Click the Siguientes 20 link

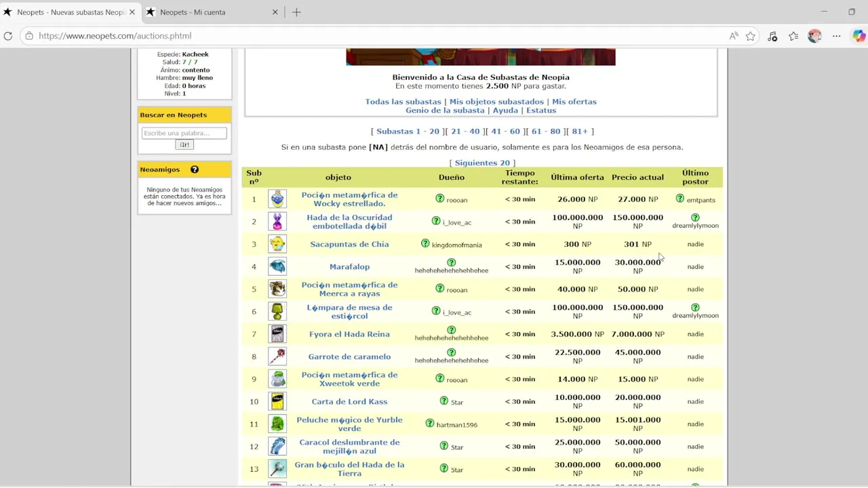point(482,163)
